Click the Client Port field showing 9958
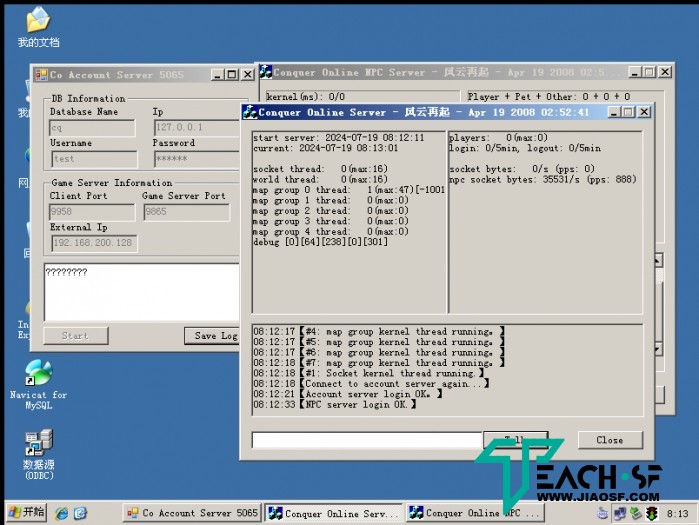 [92, 212]
